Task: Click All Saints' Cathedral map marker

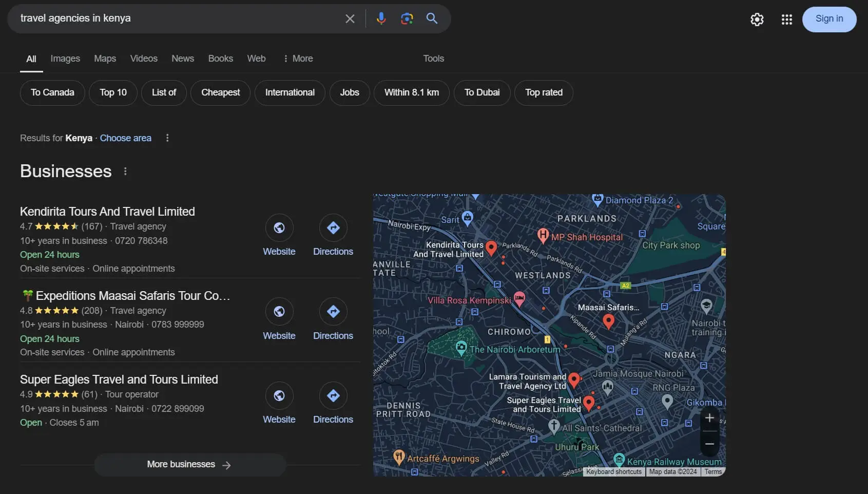Action: tap(554, 426)
